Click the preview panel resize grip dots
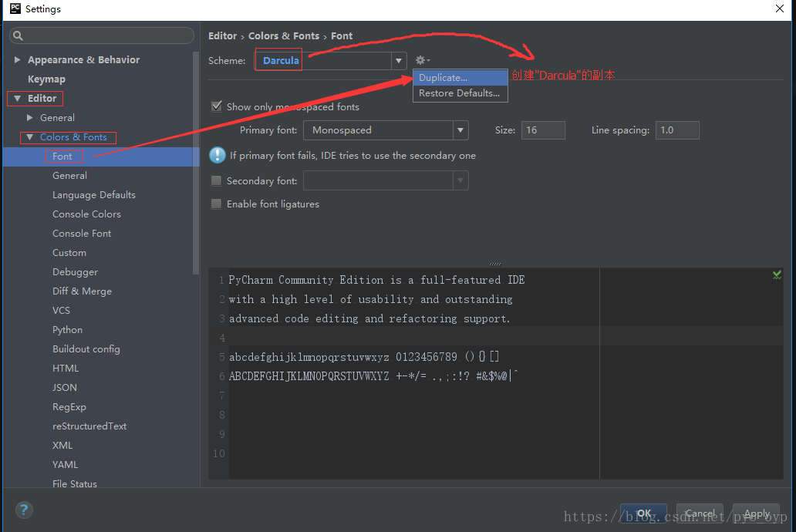This screenshot has width=796, height=532. pos(495,264)
